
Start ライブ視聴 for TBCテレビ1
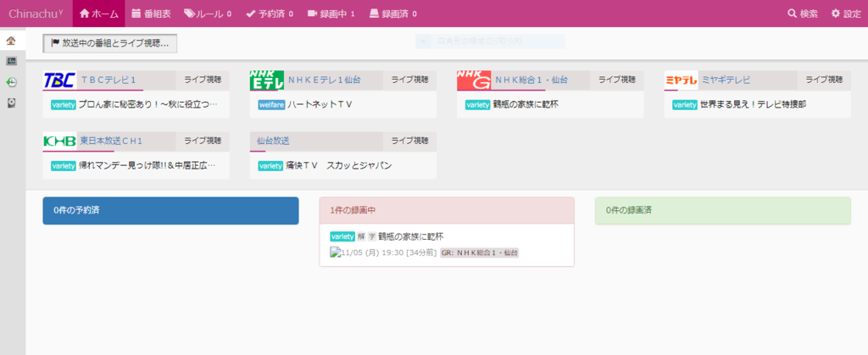tap(203, 80)
